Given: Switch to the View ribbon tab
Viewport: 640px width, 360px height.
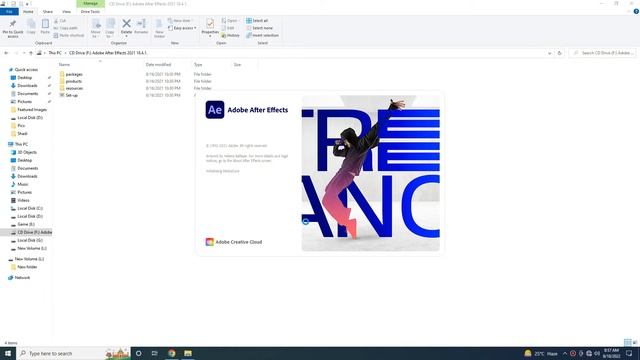Looking at the screenshot, I should tap(66, 12).
